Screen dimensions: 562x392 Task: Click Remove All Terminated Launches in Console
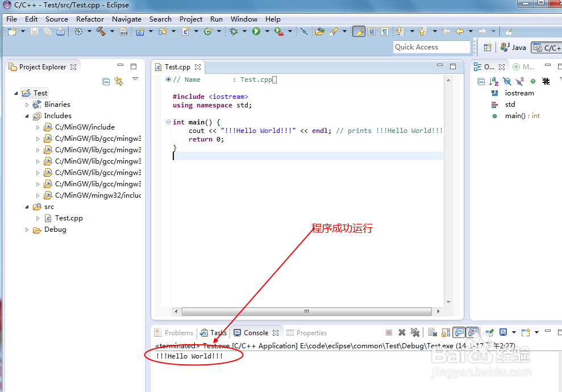click(x=415, y=332)
